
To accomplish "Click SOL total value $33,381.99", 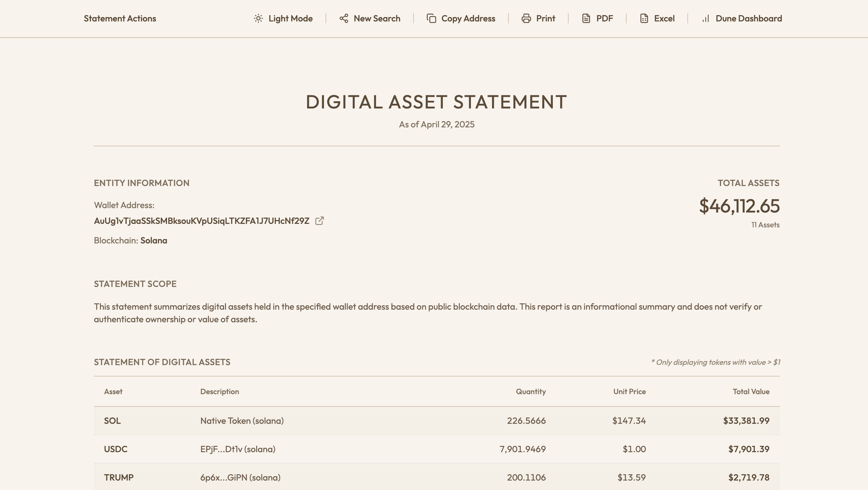I will (x=746, y=421).
